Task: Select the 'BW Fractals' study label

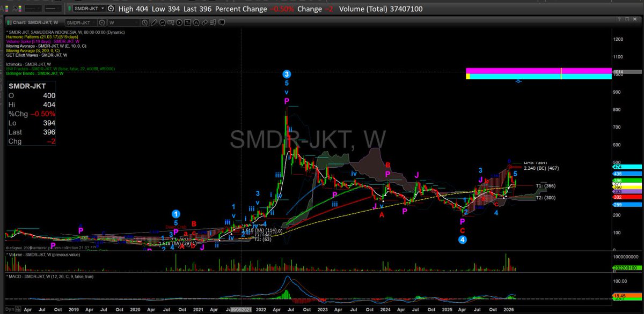Action: click(x=61, y=69)
